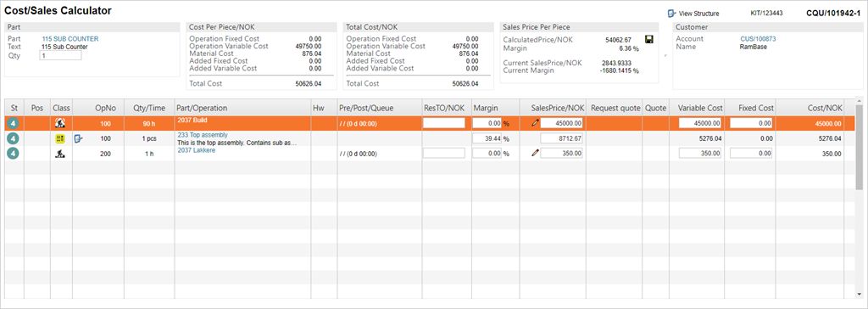Viewport: 868px width, 309px height.
Task: Click the status 4 badge on Top assembly row
Action: click(14, 138)
